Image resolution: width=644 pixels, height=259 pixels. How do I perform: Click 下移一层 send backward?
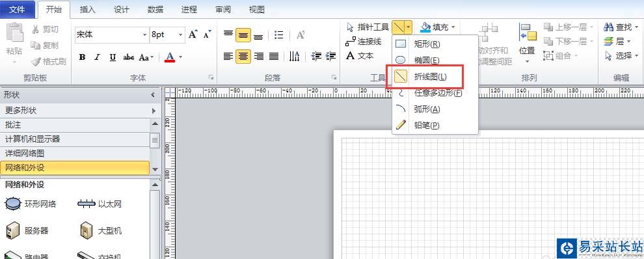pyautogui.click(x=569, y=42)
